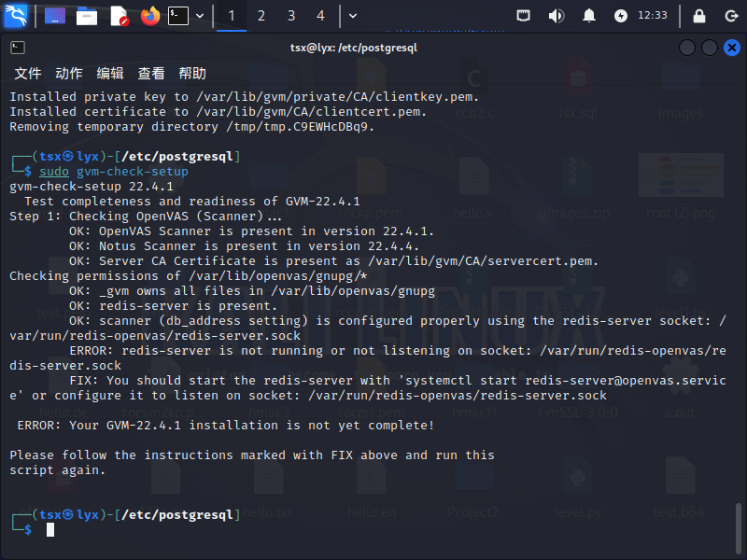Open the file manager from panel
This screenshot has width=747, height=560.
(87, 16)
